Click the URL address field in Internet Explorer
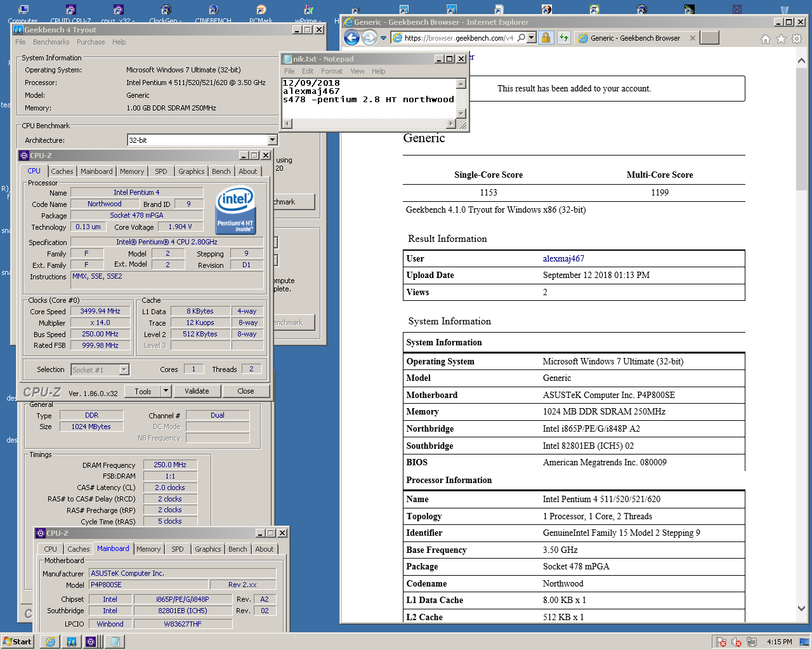Screen dimensions: 812x650 click(x=459, y=38)
